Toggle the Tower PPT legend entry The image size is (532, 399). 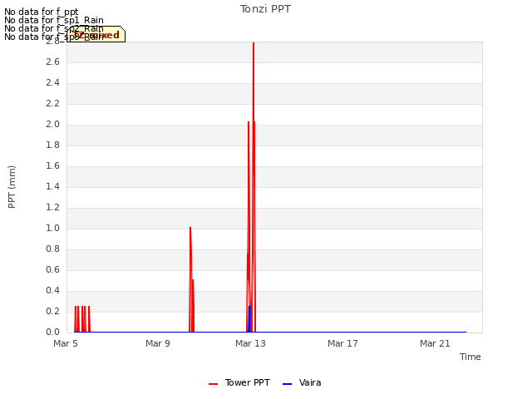(x=239, y=382)
